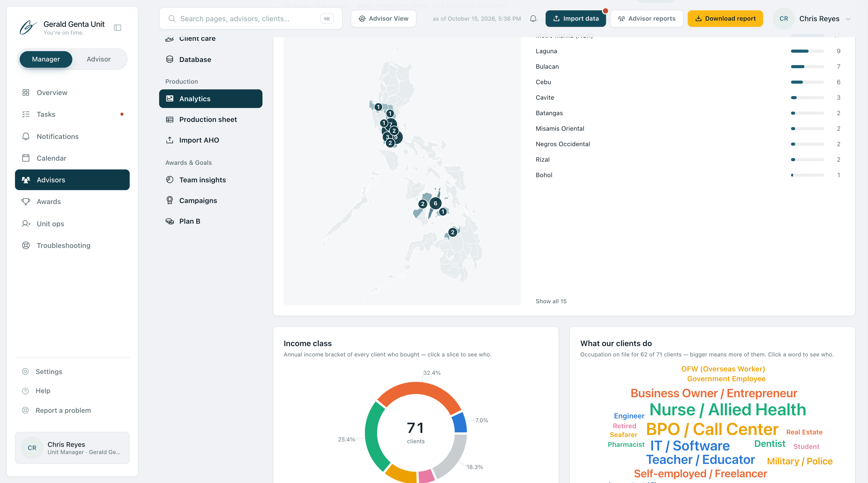Click the Laguna progress bar

[x=807, y=51]
